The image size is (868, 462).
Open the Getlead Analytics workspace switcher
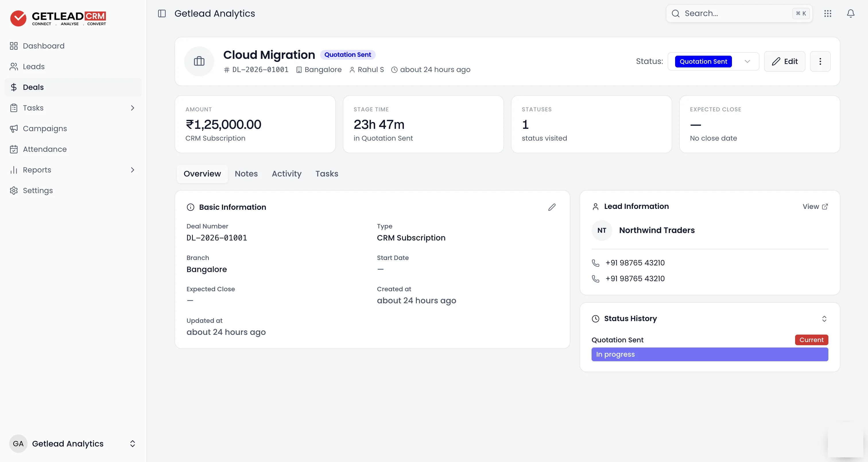point(73,443)
